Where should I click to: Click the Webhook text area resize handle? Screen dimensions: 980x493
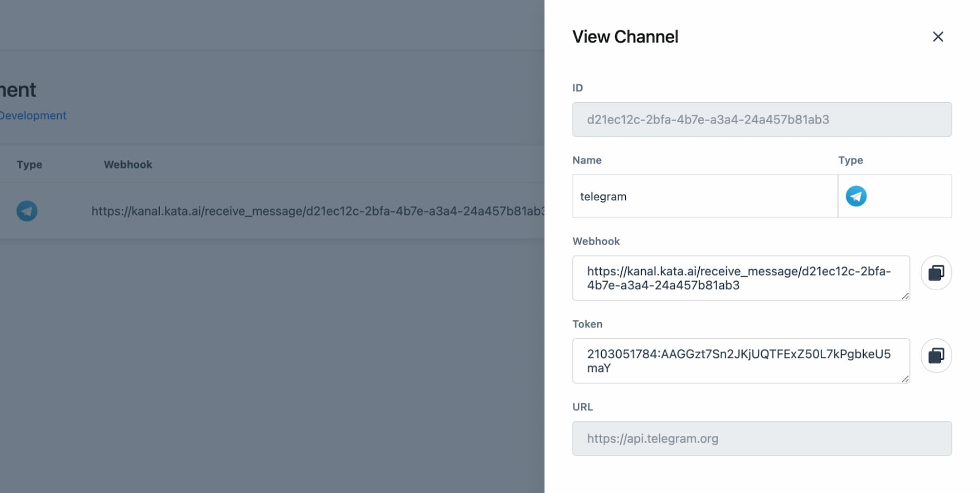point(905,296)
